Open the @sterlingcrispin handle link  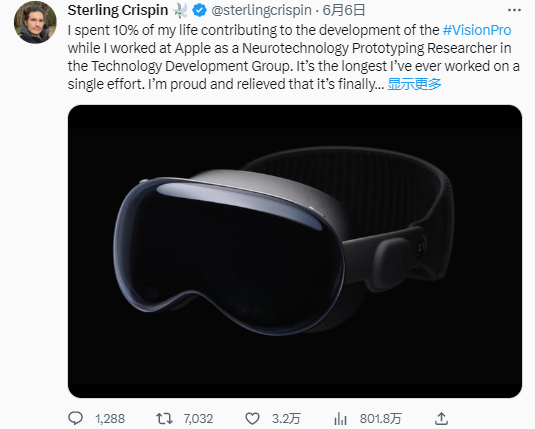pos(261,11)
